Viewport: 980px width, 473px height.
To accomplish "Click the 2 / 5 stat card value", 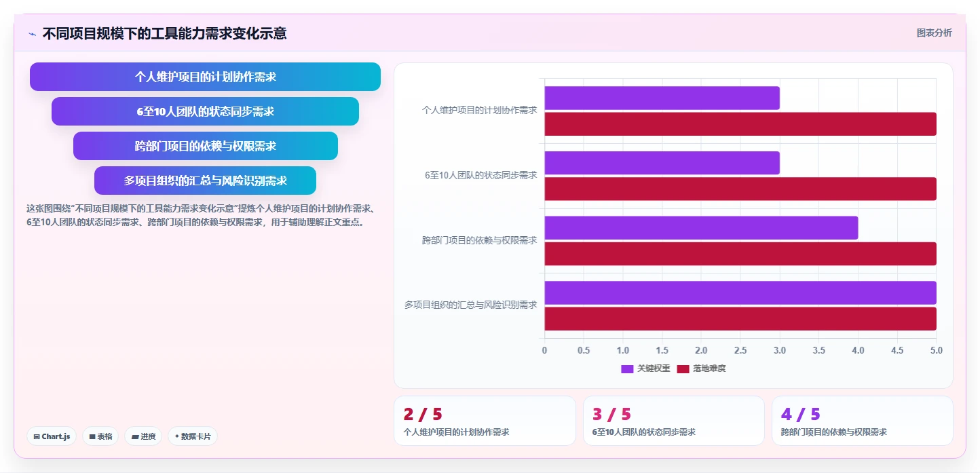I will 422,414.
